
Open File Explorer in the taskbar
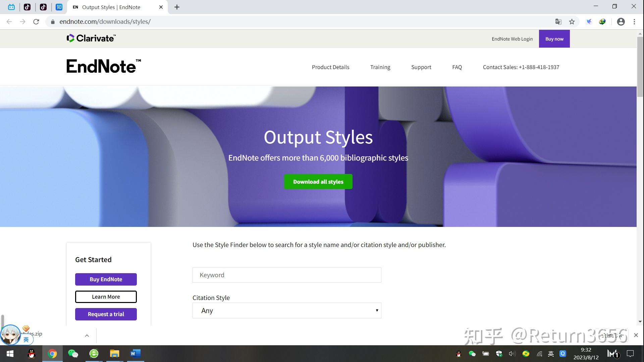(x=114, y=354)
